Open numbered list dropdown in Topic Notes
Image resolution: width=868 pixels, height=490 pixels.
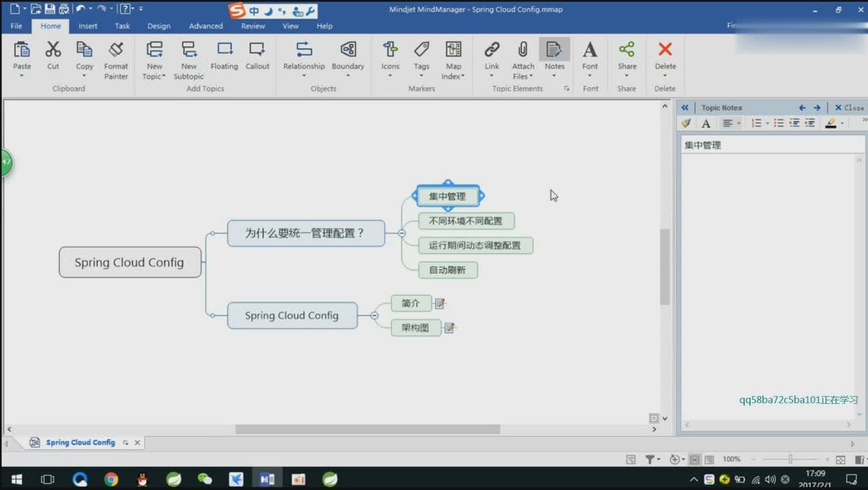[x=767, y=124]
